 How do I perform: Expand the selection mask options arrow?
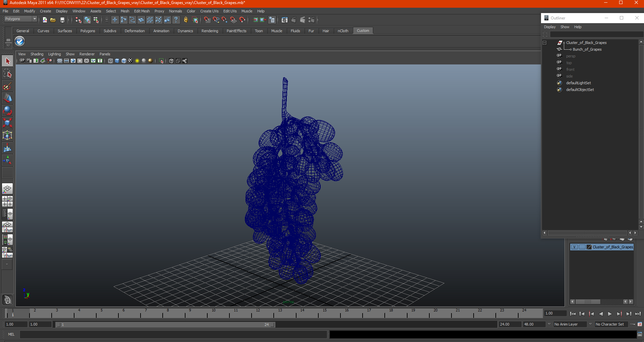107,20
